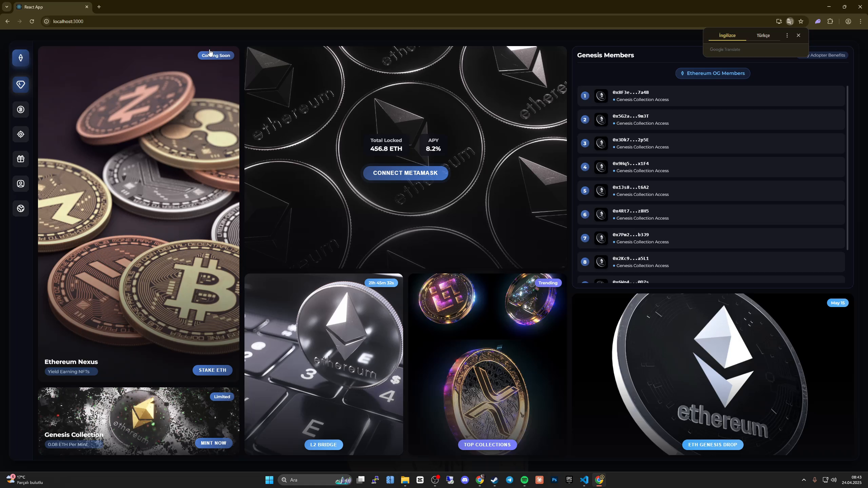Select the diamond NFT sidebar icon
The height and width of the screenshot is (488, 868).
pos(21,85)
